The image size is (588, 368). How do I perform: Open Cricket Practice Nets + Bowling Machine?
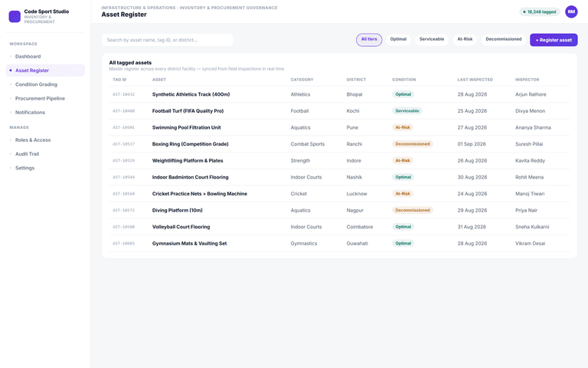pos(200,194)
